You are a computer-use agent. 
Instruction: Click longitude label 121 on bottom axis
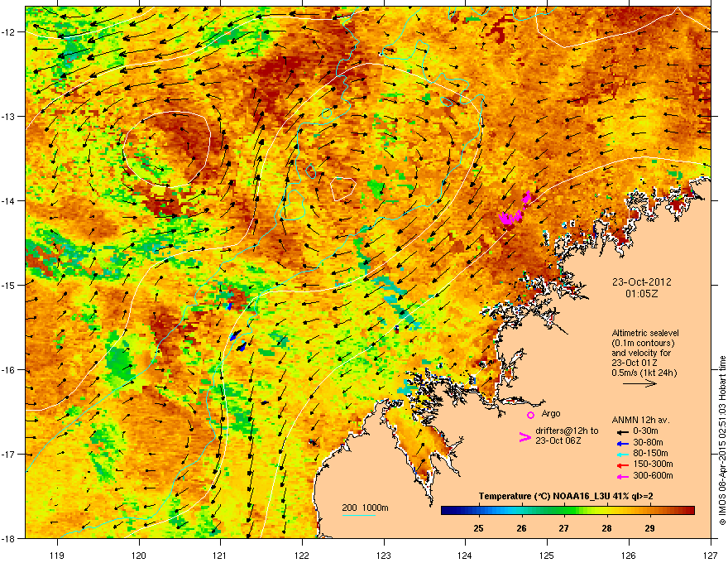[220, 555]
